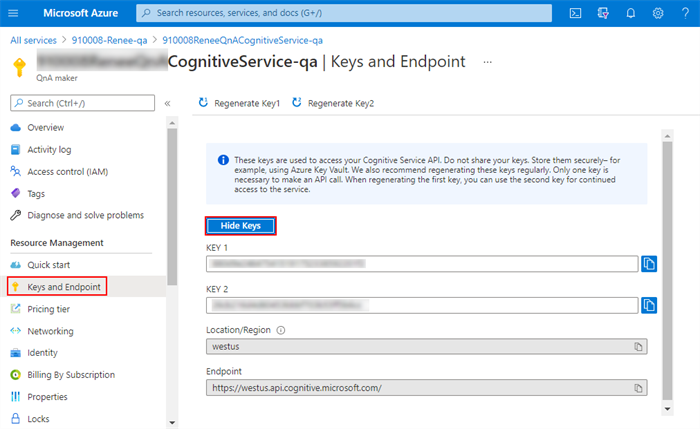The width and height of the screenshot is (700, 429).
Task: Open 910008ReneeQnACognitiveService-qa breadcrumb
Action: click(x=242, y=40)
